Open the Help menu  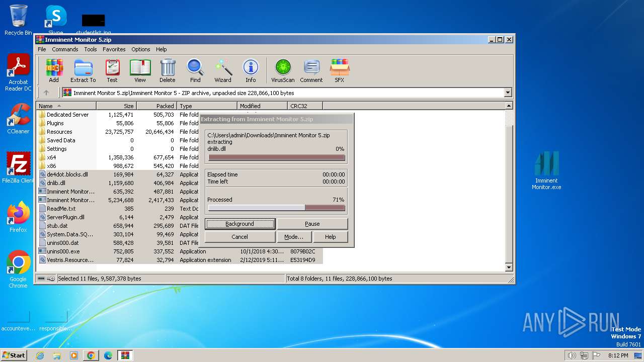[161, 49]
